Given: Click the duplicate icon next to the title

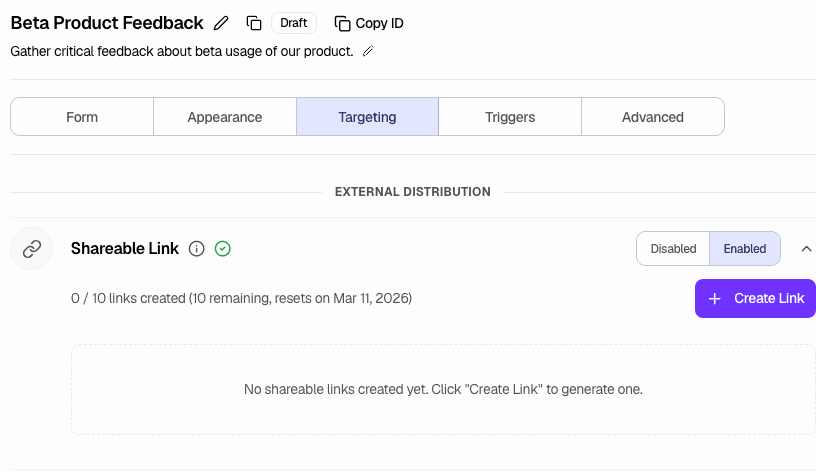Looking at the screenshot, I should pyautogui.click(x=254, y=23).
